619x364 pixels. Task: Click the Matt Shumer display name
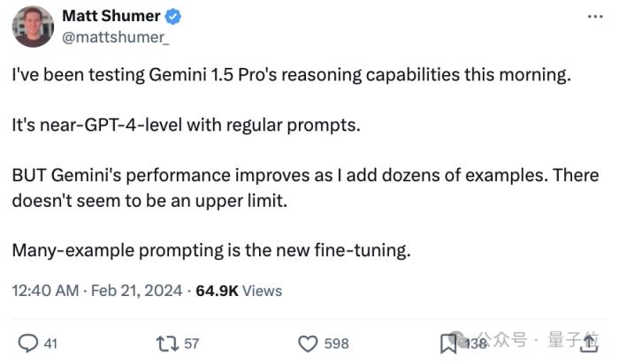click(x=111, y=16)
